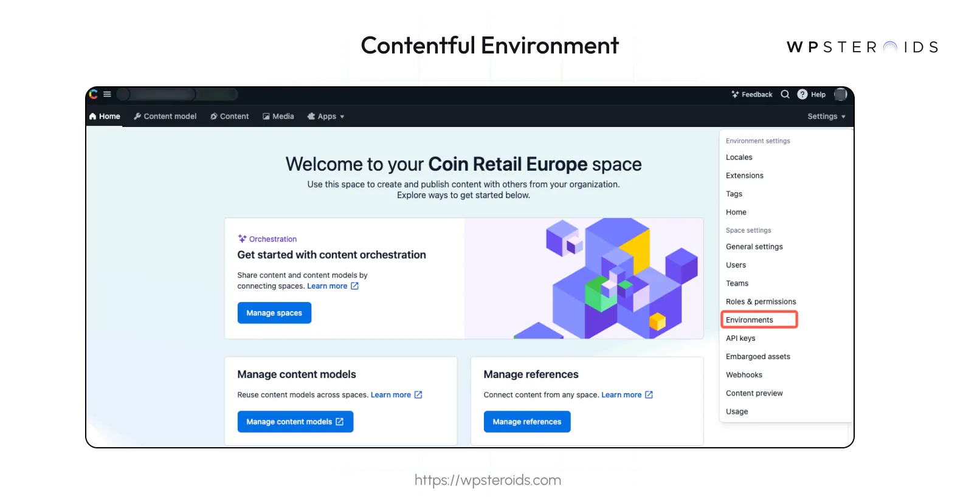Open the user avatar menu

tap(841, 94)
